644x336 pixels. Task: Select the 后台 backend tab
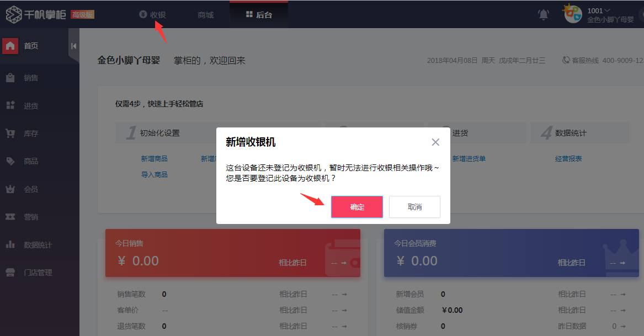click(x=258, y=15)
